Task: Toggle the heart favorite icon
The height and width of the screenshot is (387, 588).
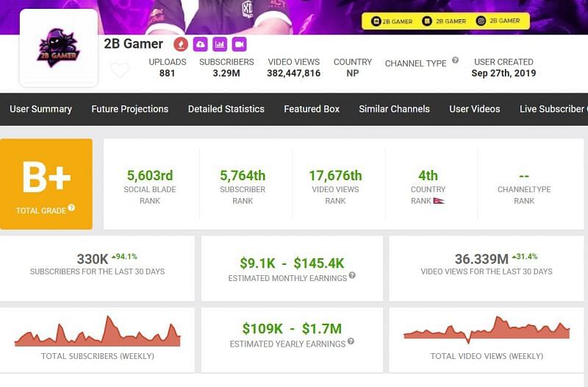Action: (x=120, y=71)
